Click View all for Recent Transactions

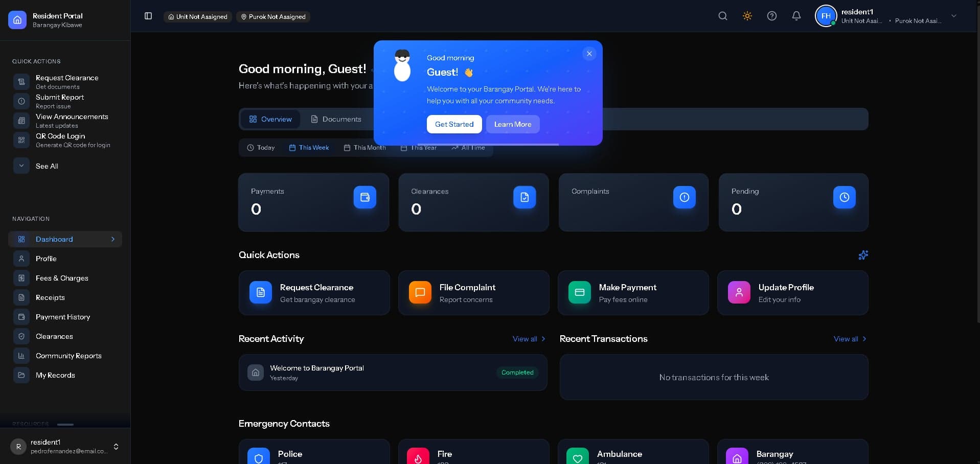coord(850,339)
